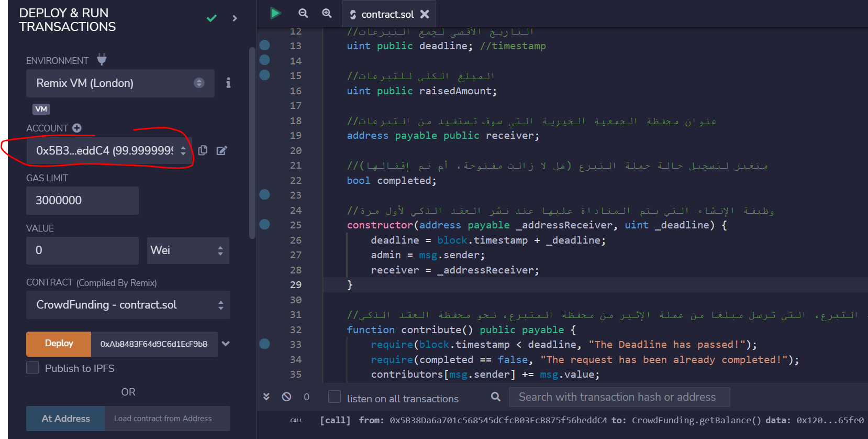Toggle the breakpoint dot on line 13
Viewport: 868px width, 439px height.
click(265, 45)
